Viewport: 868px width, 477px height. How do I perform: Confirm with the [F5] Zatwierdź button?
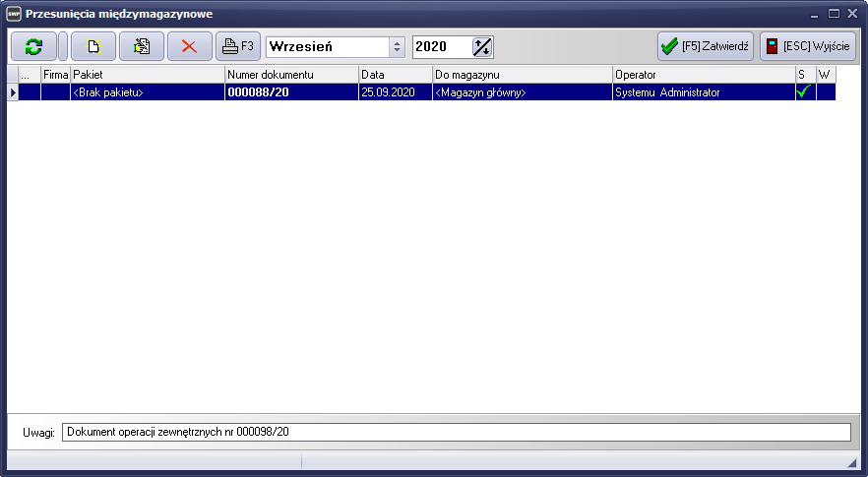[x=706, y=46]
